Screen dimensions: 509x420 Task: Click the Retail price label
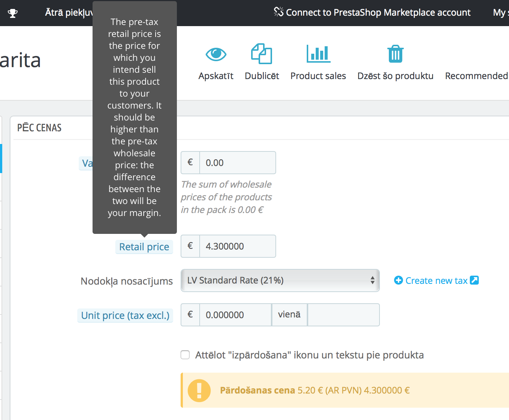pyautogui.click(x=144, y=247)
